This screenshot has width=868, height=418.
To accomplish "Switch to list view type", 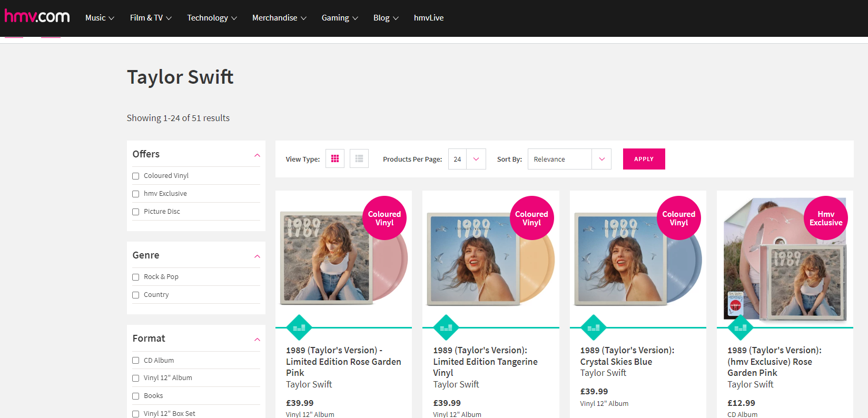I will pyautogui.click(x=359, y=158).
